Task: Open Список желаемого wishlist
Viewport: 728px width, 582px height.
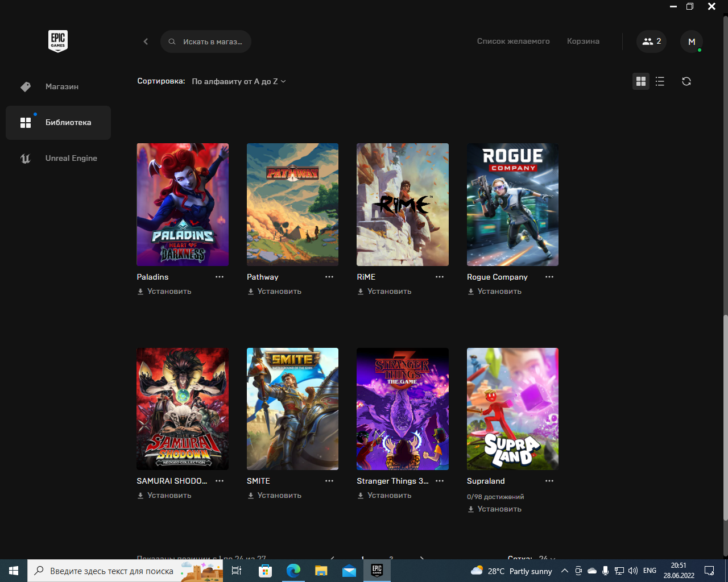Action: click(513, 41)
